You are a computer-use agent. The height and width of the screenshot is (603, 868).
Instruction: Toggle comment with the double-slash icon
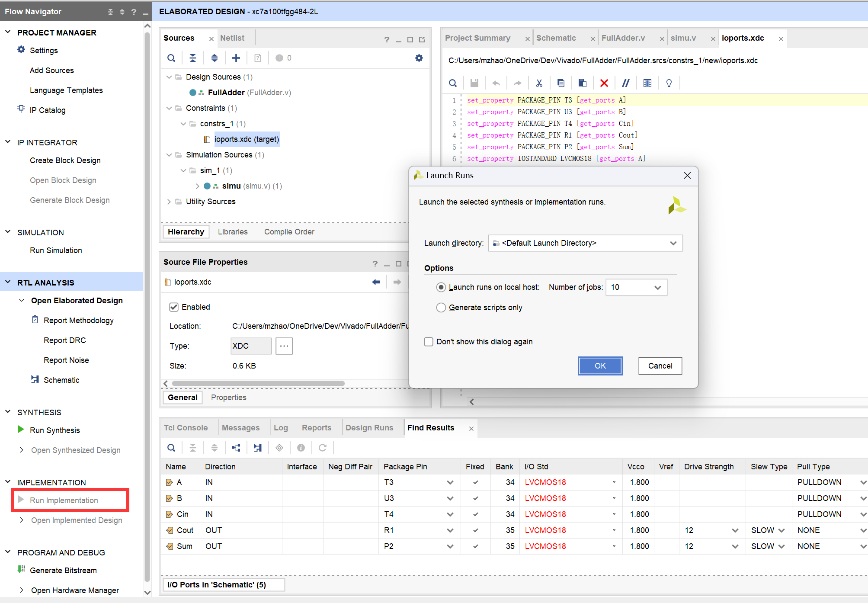[625, 83]
